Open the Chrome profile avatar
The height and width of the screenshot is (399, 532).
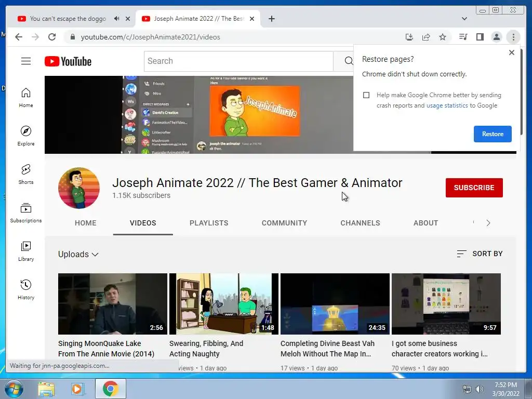(x=496, y=37)
